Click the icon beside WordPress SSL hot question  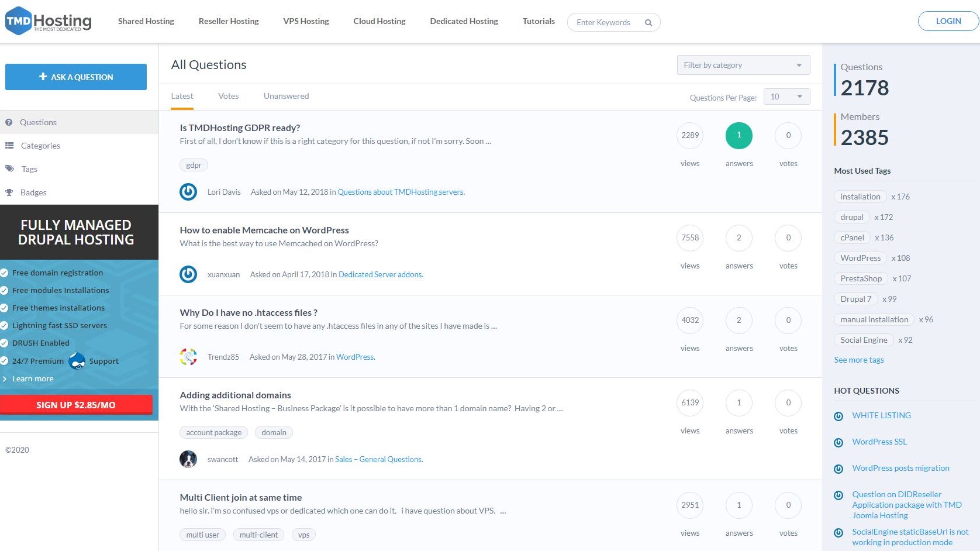pyautogui.click(x=838, y=442)
